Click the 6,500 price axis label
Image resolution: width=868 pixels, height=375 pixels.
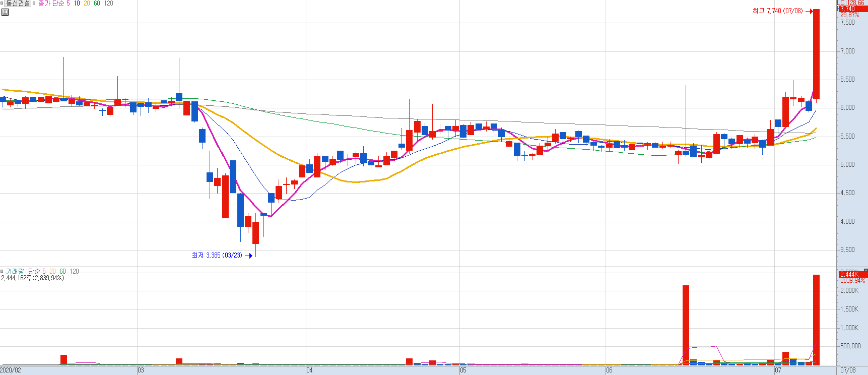(x=847, y=79)
